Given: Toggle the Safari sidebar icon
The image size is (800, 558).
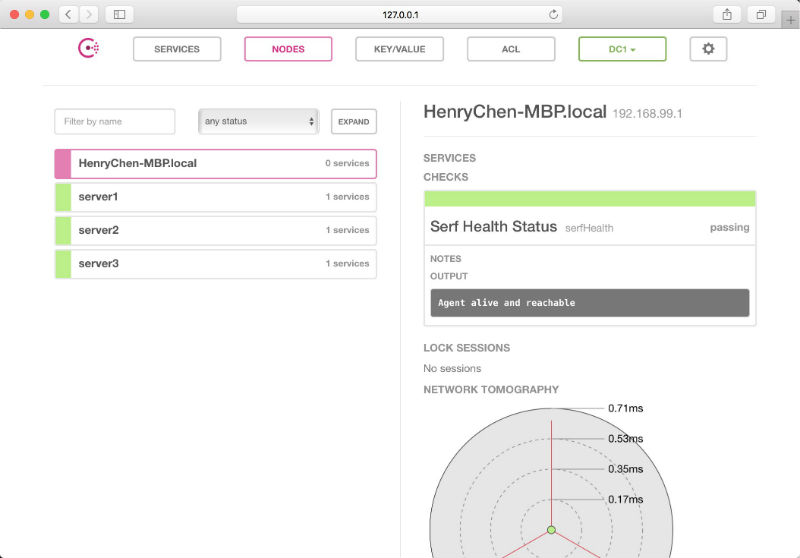Looking at the screenshot, I should (119, 14).
